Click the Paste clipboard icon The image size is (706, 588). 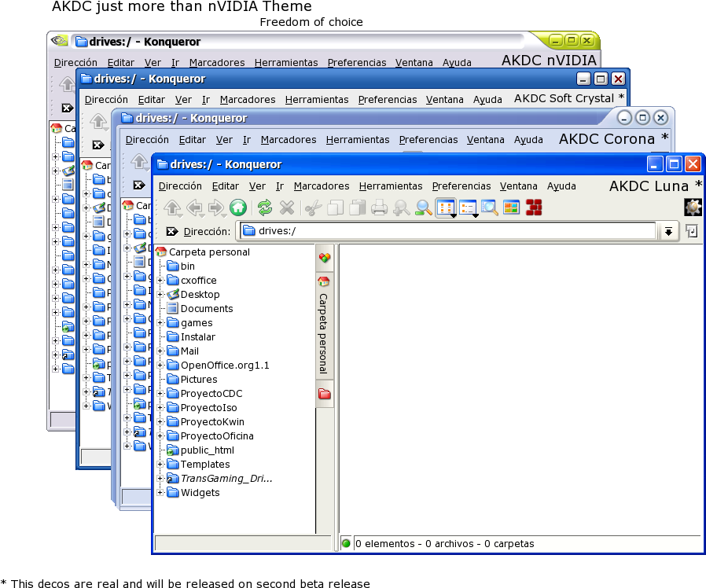pos(357,208)
